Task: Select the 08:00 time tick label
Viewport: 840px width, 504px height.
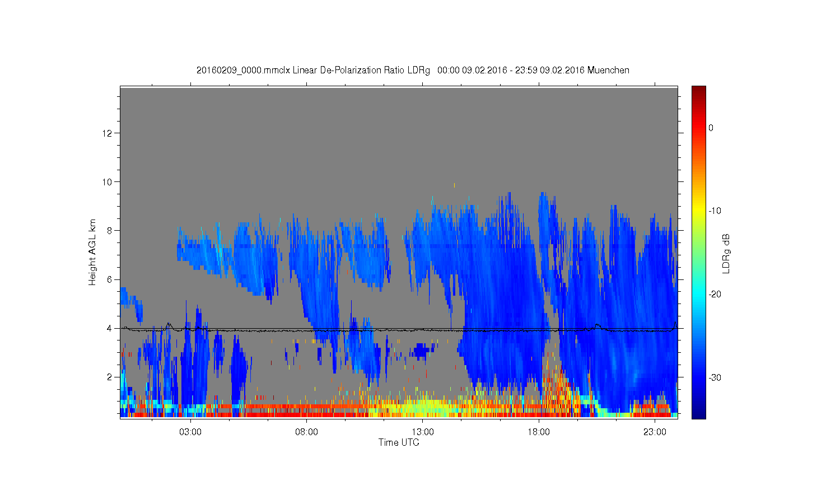Action: (x=307, y=432)
